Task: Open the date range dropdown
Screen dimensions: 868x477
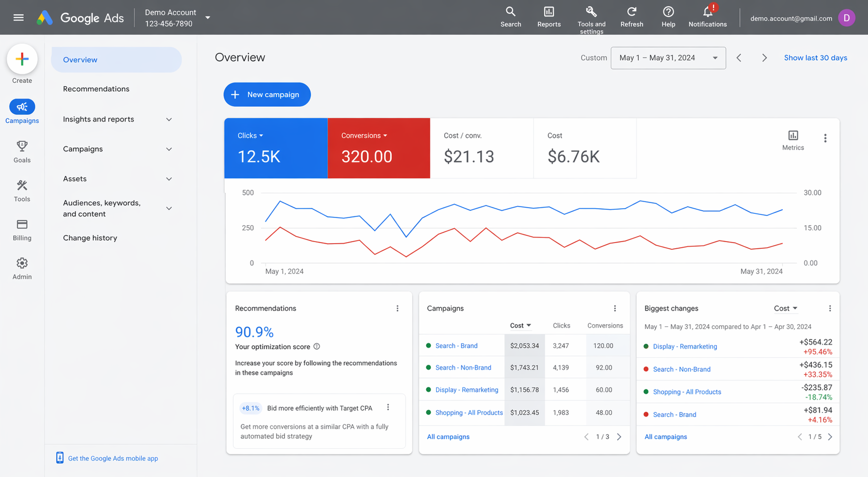Action: (668, 58)
